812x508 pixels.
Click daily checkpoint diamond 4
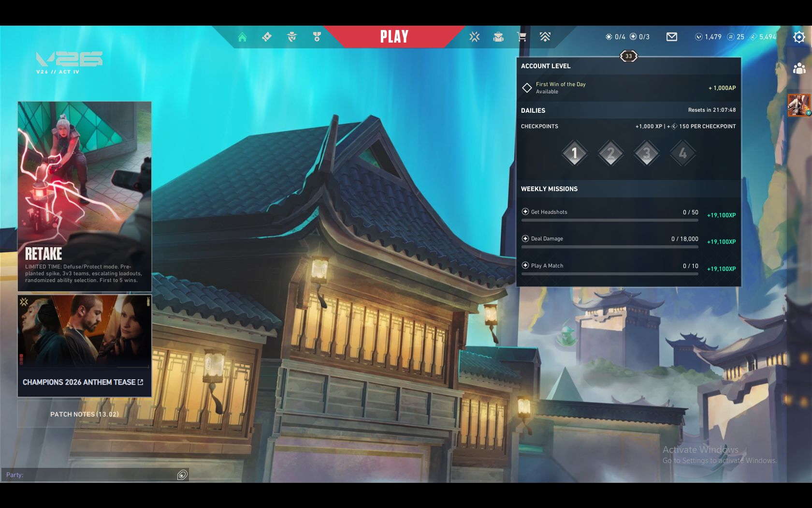coord(683,153)
